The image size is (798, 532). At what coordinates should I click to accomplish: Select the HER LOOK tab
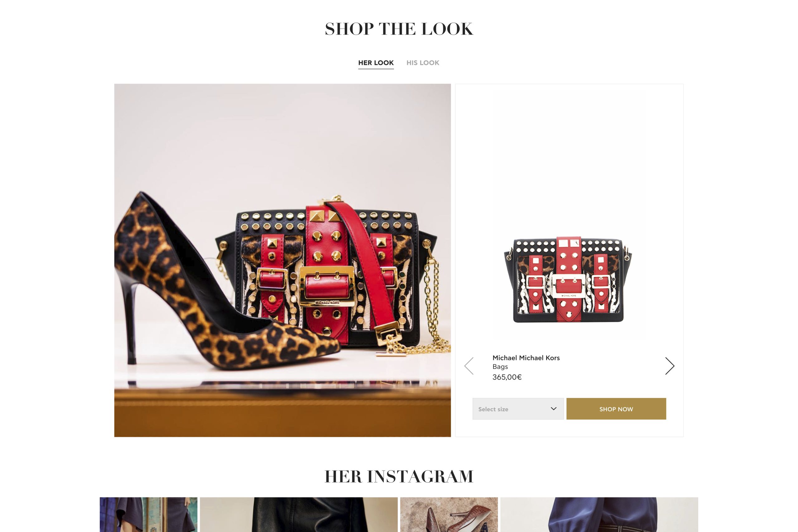(x=376, y=63)
